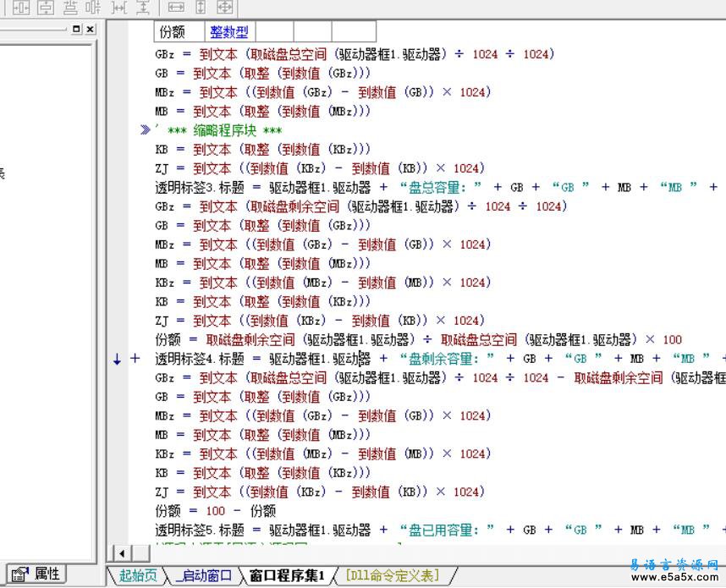Click the horizontal scrollbar left arrow
The width and height of the screenshot is (726, 588).
pyautogui.click(x=122, y=552)
